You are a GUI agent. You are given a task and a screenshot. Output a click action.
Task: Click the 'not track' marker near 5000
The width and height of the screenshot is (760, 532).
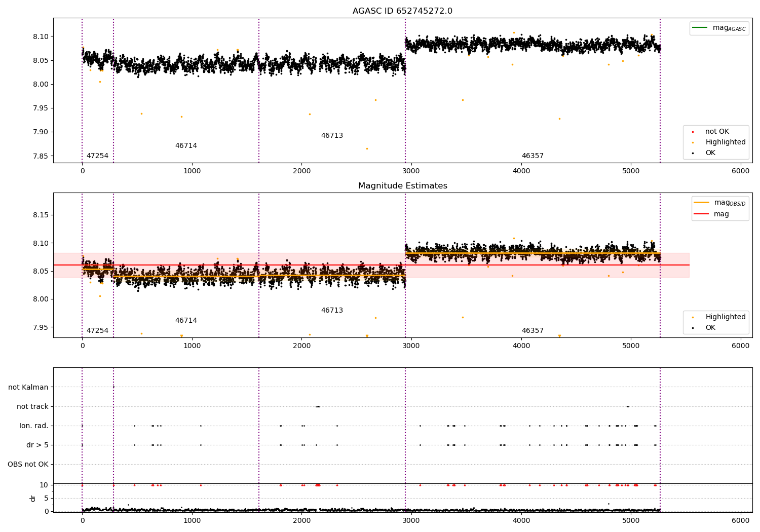628,406
